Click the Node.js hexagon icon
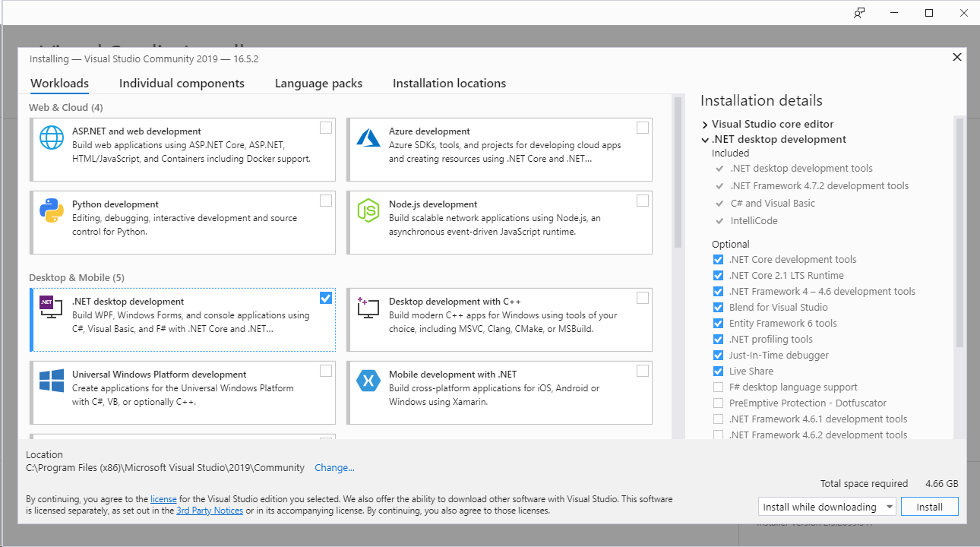 (x=368, y=210)
